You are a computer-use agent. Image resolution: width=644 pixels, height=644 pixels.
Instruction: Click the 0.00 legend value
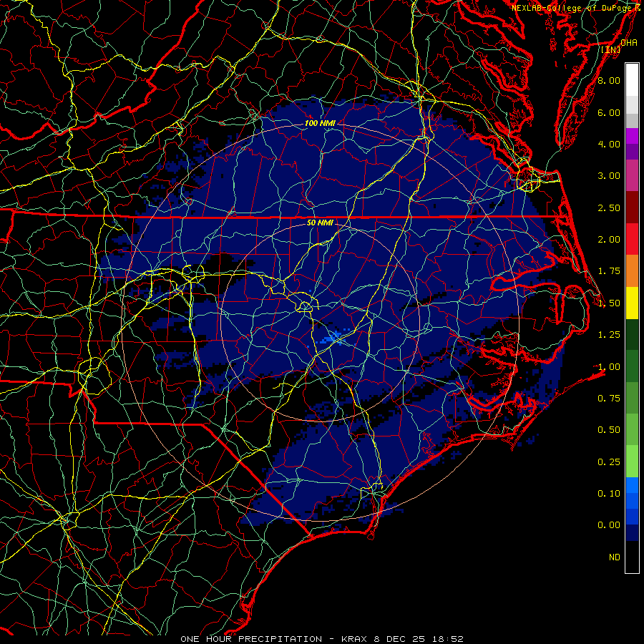609,525
